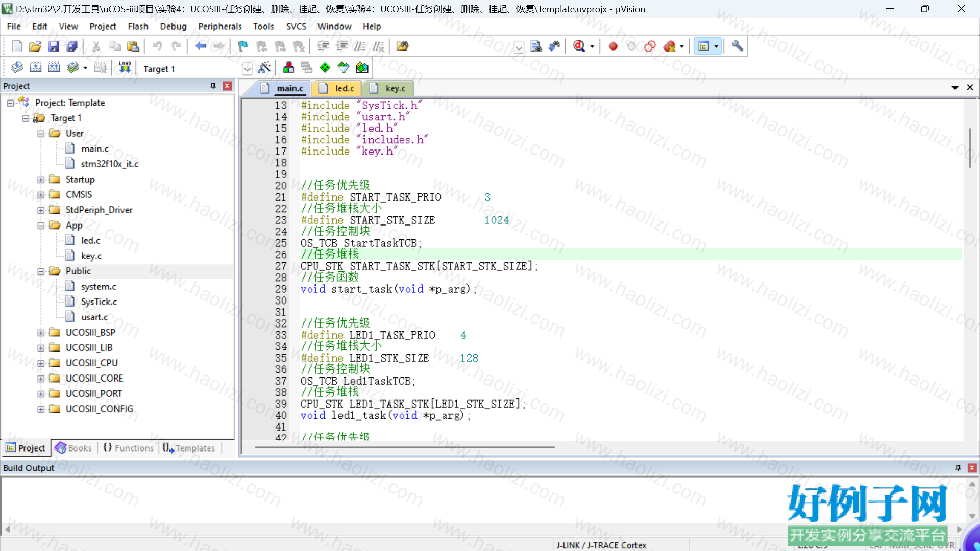Open Options for Target magic wand
This screenshot has width=980, height=551.
point(264,67)
